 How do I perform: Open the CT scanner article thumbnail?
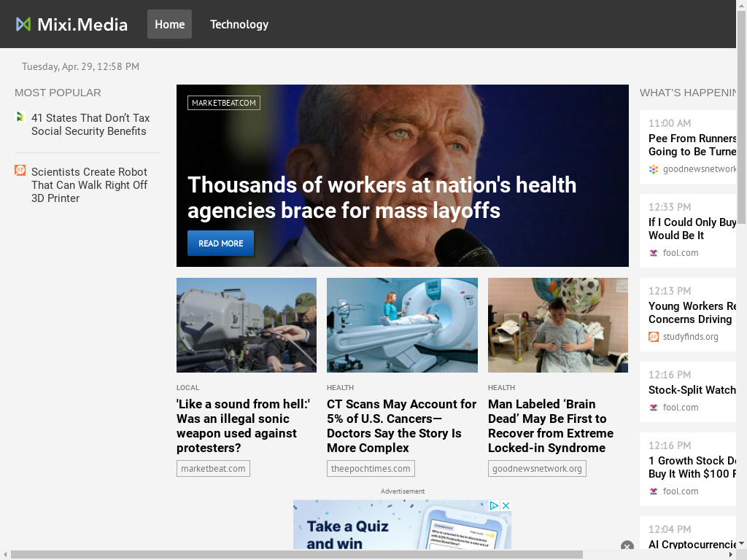click(x=402, y=325)
